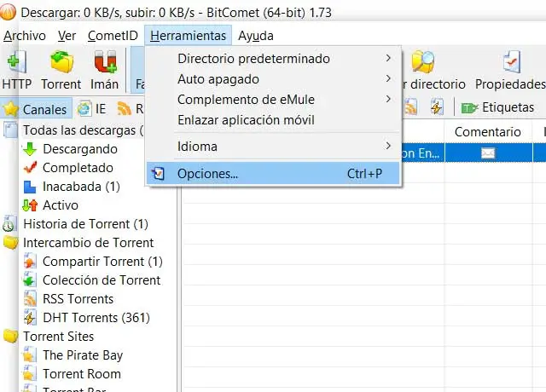This screenshot has height=392, width=546.
Task: Click the HTTP download toolbar icon
Action: [16, 62]
